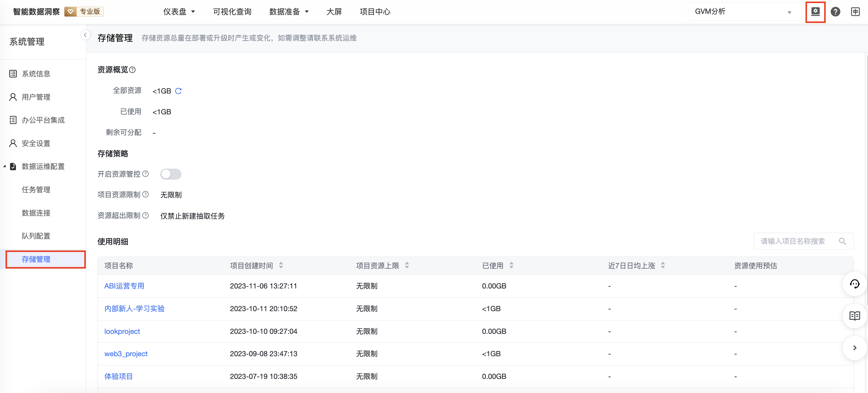Show help for project resource limit
Image resolution: width=868 pixels, height=393 pixels.
(x=145, y=194)
